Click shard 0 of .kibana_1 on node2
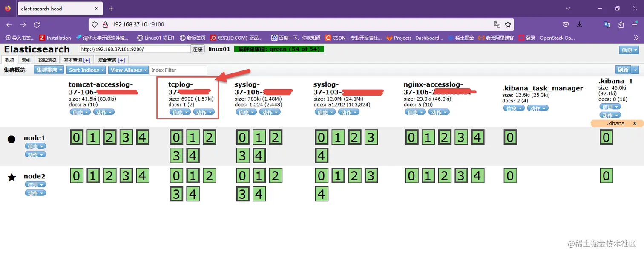This screenshot has width=644, height=256. [x=607, y=176]
